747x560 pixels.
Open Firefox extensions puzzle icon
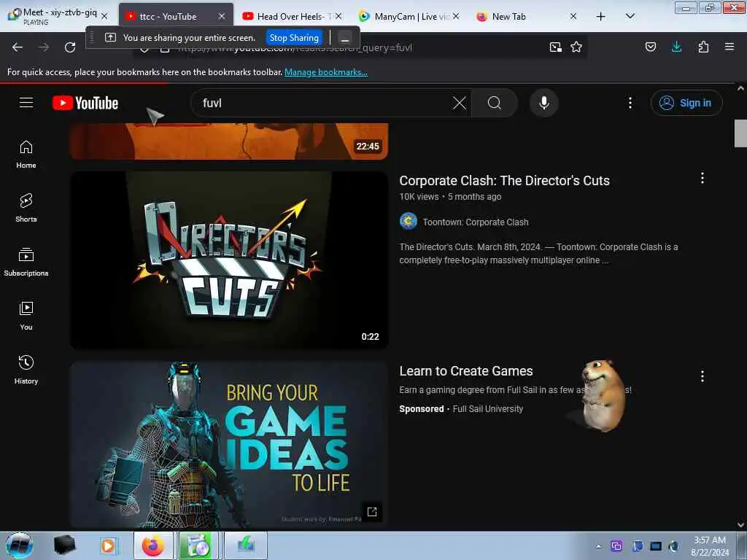tap(703, 47)
